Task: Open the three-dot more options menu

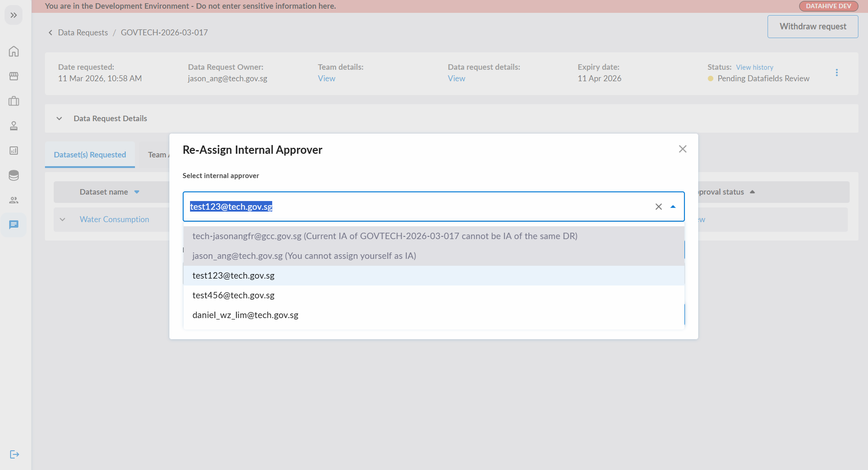Action: click(837, 73)
